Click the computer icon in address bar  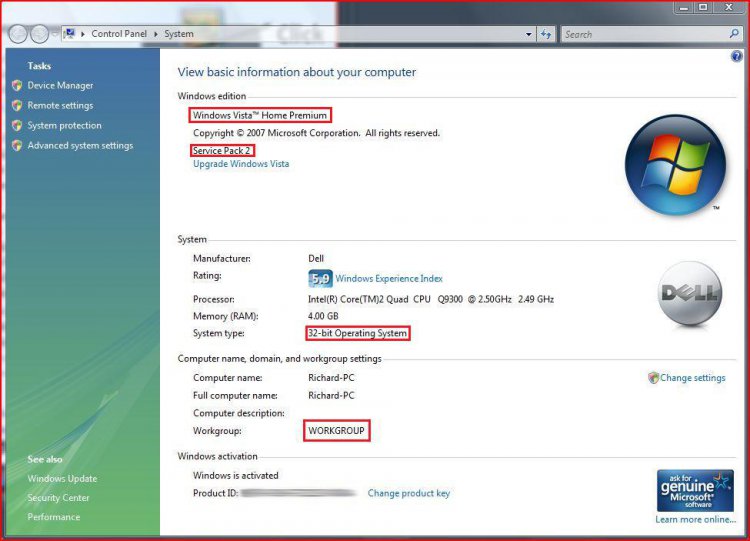click(69, 33)
